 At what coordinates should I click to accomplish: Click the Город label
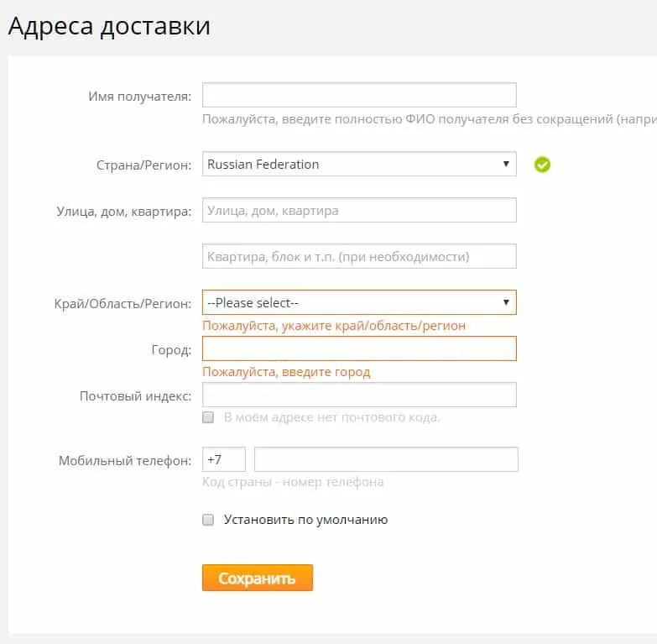[171, 350]
